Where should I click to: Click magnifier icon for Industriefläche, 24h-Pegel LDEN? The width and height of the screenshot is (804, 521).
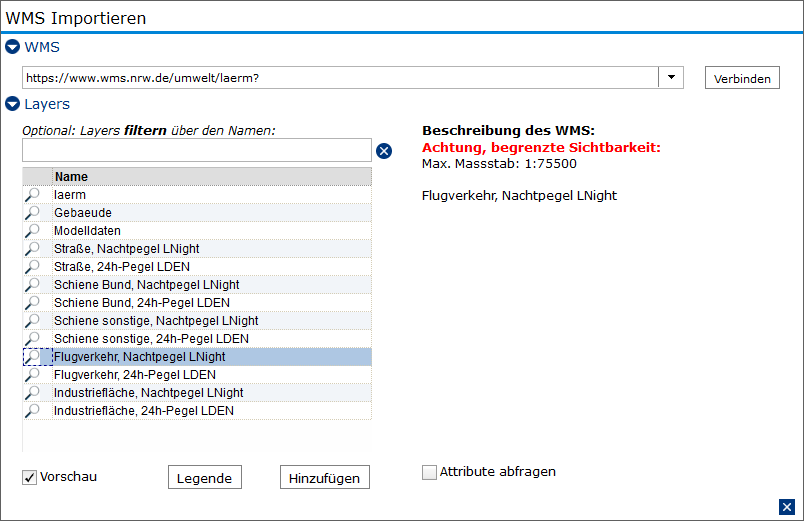(x=32, y=411)
